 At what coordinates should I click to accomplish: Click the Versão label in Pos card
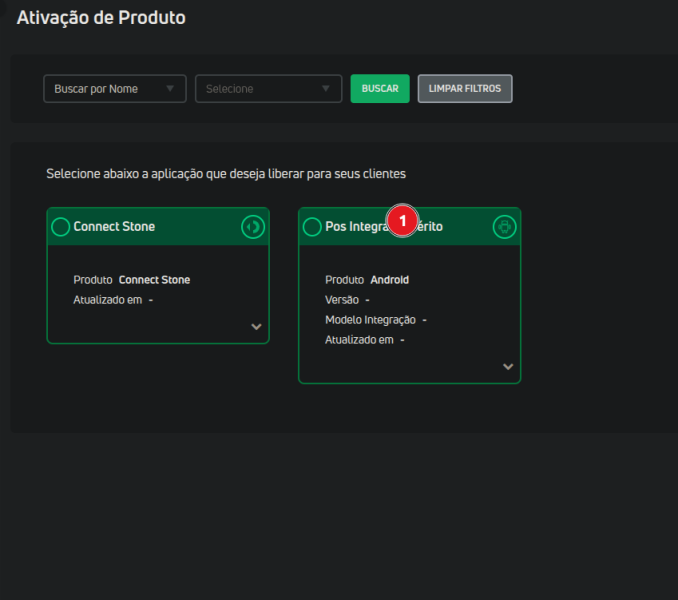tap(342, 300)
